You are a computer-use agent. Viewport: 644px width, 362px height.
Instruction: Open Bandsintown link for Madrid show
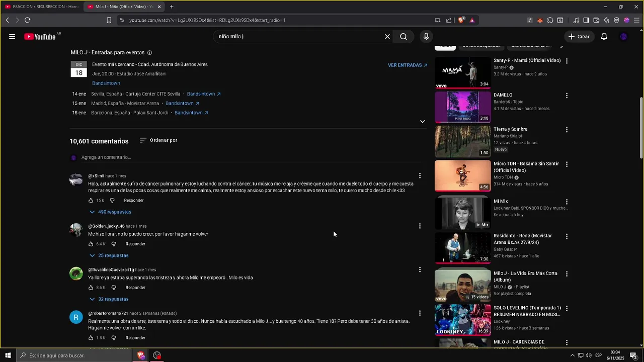click(x=182, y=104)
